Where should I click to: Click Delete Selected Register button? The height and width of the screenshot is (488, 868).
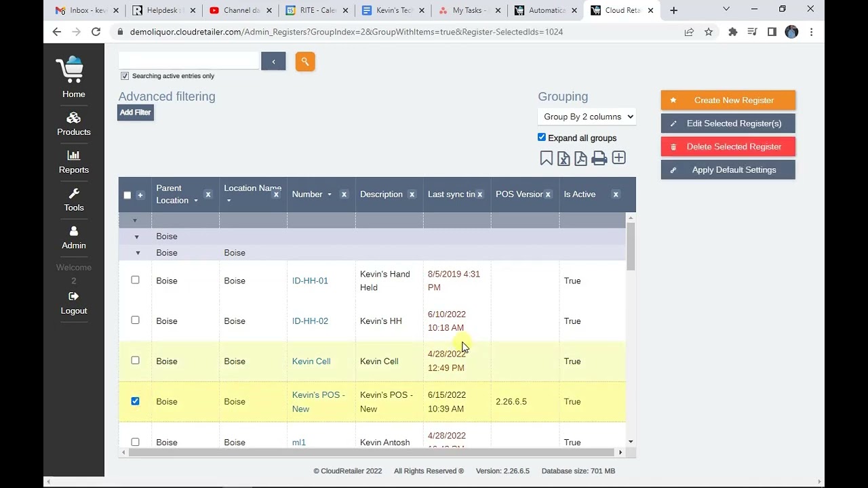(728, 146)
